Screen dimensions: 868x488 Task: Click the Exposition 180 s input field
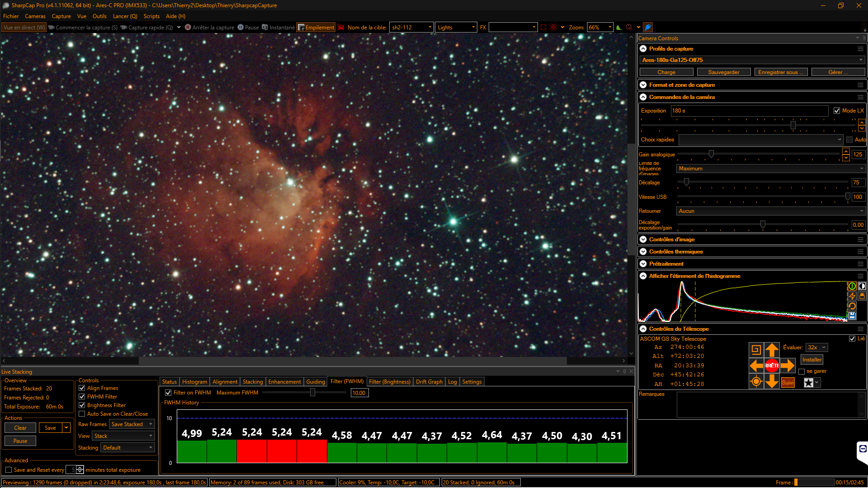[x=750, y=111]
